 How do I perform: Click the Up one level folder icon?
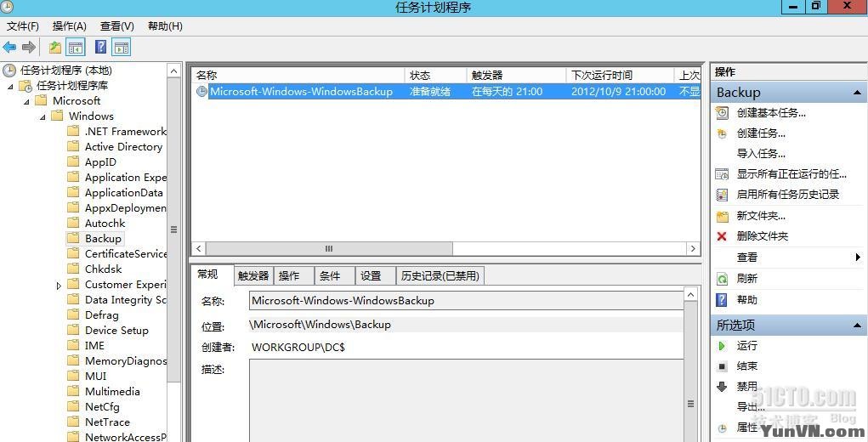point(54,47)
